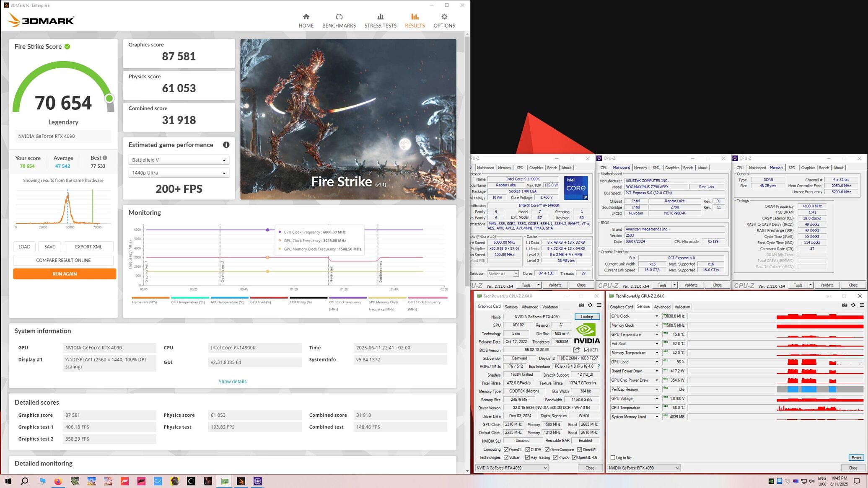Open the notification center icon
Screen dimensions: 868x488
pos(857,481)
